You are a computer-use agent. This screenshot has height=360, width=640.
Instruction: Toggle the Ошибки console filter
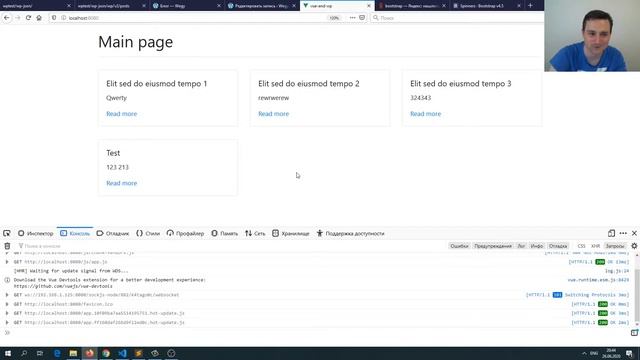[x=459, y=246]
